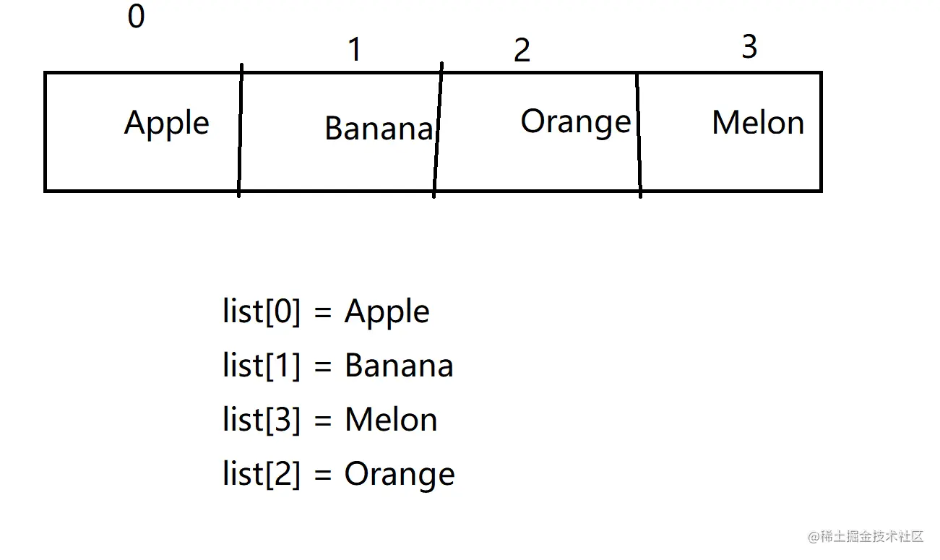
Task: Click the Apple text in the first array cell
Action: coord(167,124)
